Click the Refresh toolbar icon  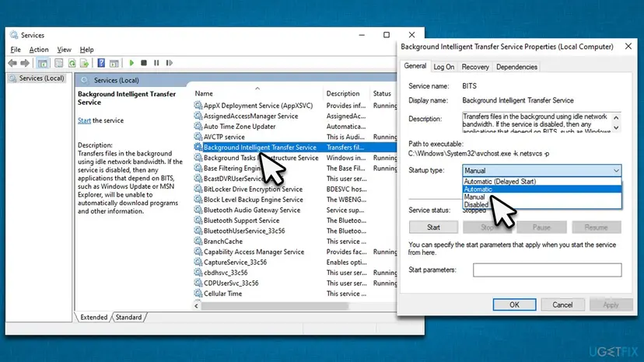pyautogui.click(x=72, y=63)
